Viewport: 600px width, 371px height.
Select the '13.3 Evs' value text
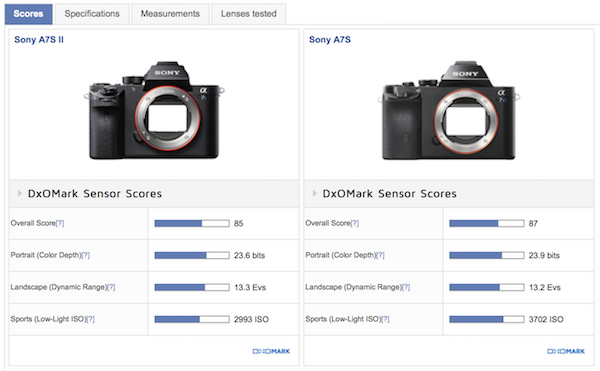[x=250, y=288]
